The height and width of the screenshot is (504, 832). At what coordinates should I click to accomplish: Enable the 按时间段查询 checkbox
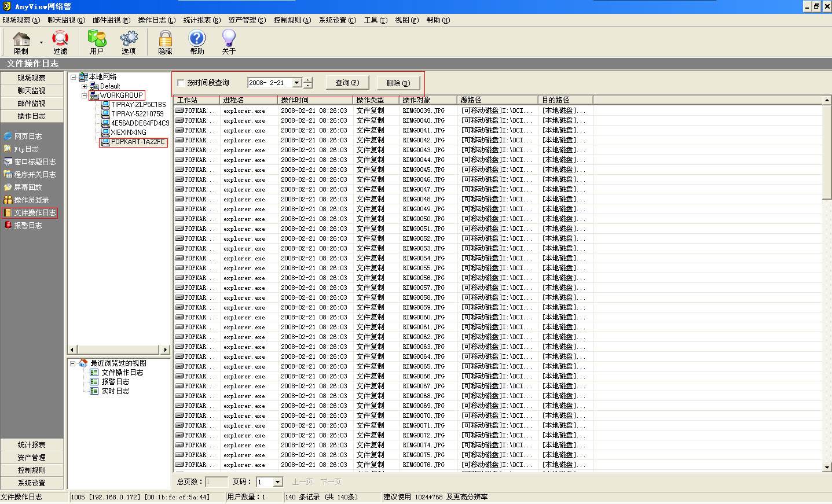click(181, 83)
